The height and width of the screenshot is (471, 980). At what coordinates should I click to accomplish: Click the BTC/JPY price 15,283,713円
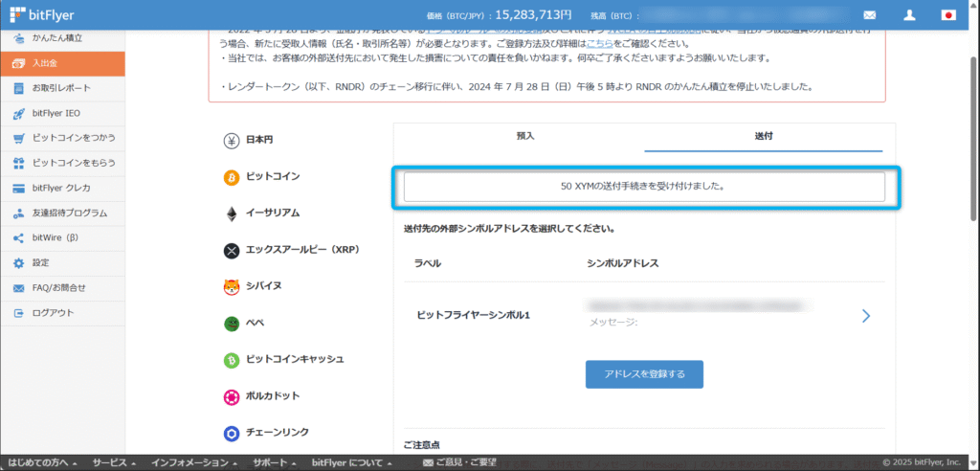[533, 14]
